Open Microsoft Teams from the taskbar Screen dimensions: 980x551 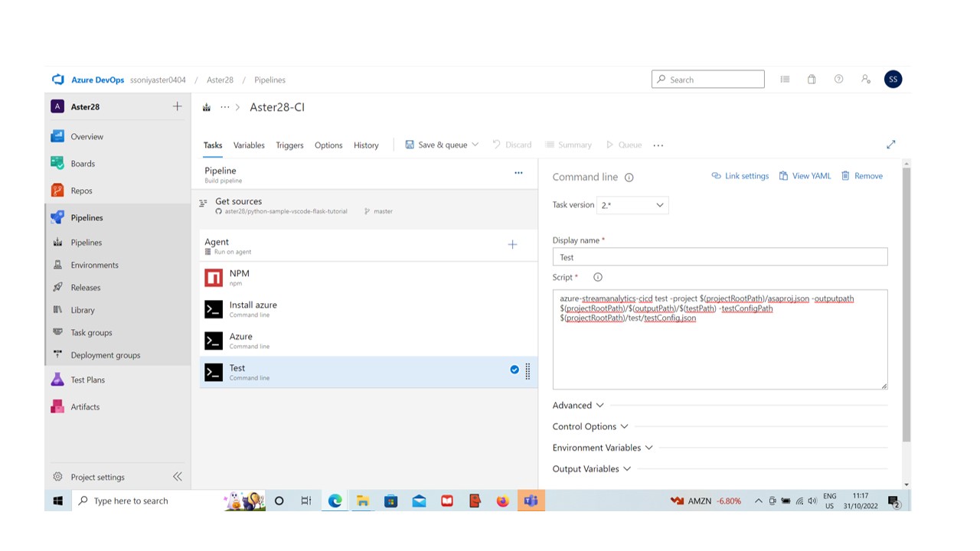click(531, 500)
